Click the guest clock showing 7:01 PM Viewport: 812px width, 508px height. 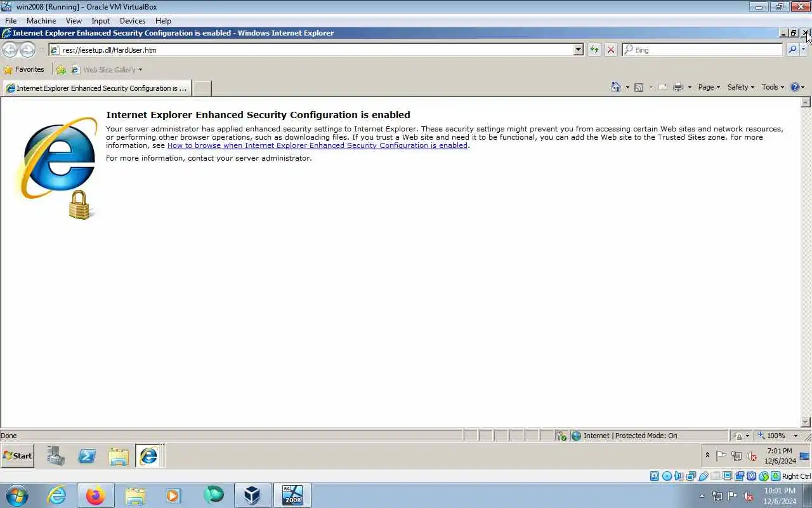coord(780,456)
